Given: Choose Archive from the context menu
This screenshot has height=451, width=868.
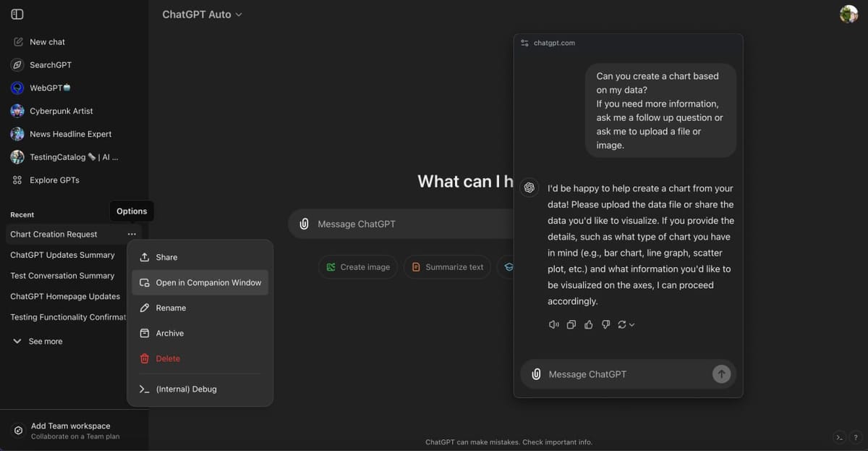Looking at the screenshot, I should pyautogui.click(x=169, y=333).
